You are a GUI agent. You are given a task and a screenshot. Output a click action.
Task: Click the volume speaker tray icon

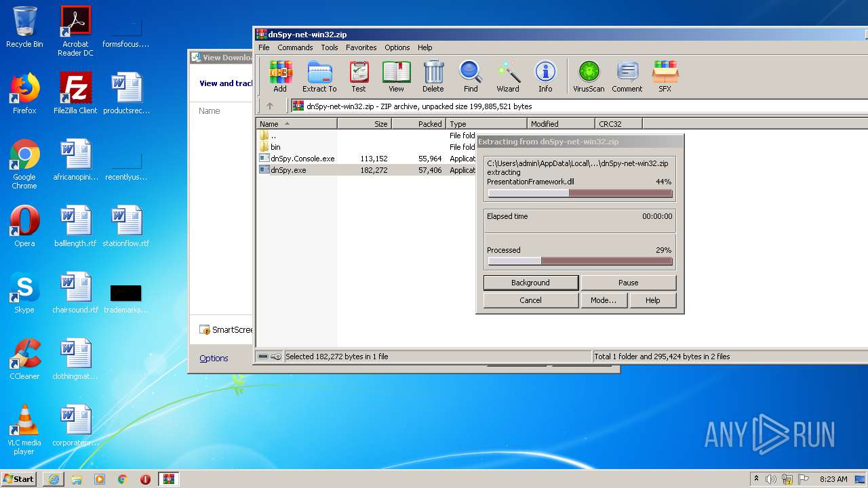(771, 479)
